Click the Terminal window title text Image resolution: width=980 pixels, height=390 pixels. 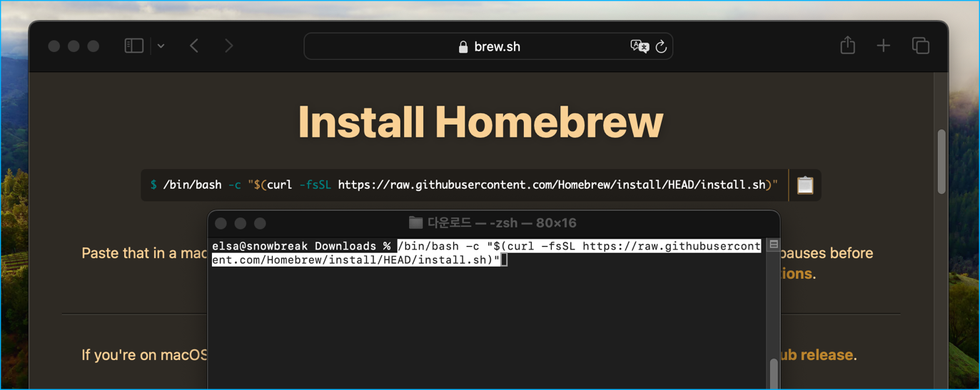pos(502,223)
